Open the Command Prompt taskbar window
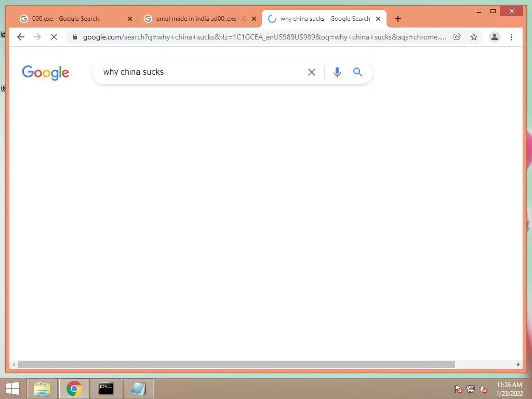This screenshot has height=399, width=532. click(x=106, y=389)
